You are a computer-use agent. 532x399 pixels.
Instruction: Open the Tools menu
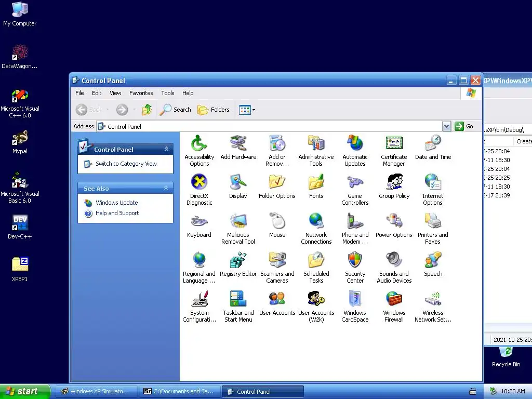pyautogui.click(x=168, y=93)
